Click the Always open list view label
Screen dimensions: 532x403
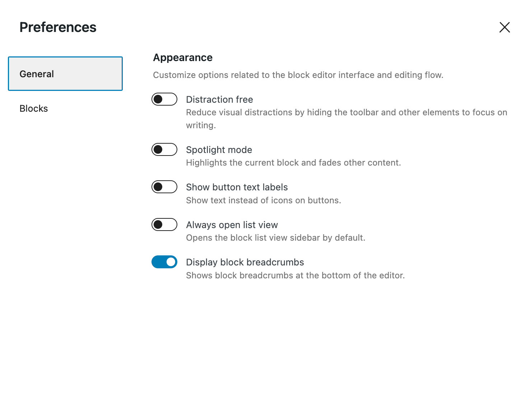click(x=232, y=225)
